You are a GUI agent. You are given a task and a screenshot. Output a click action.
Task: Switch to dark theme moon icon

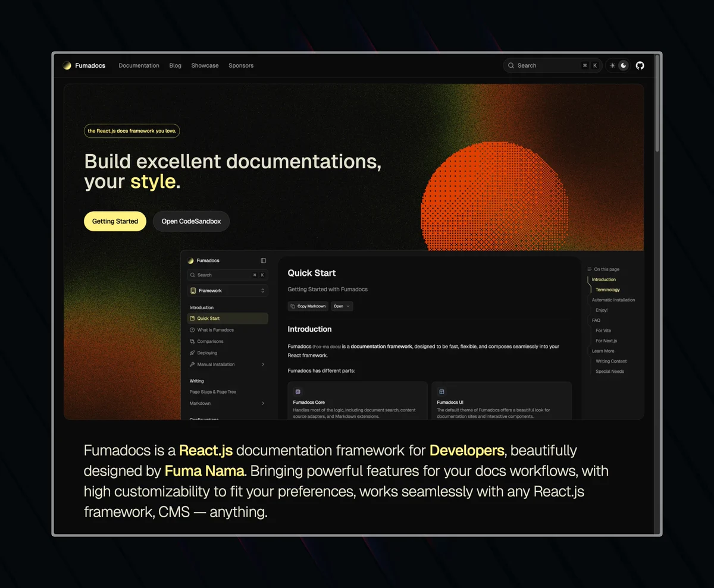coord(624,65)
